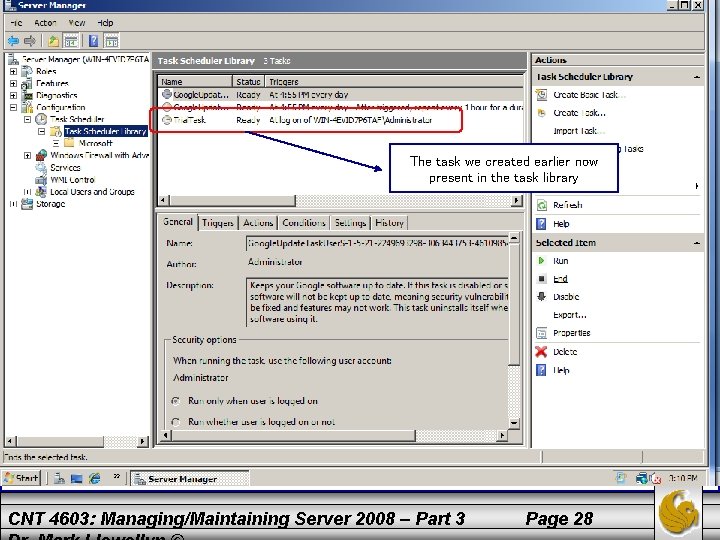Expand the Features tree node
Image resolution: width=720 pixels, height=540 pixels.
pos(13,84)
